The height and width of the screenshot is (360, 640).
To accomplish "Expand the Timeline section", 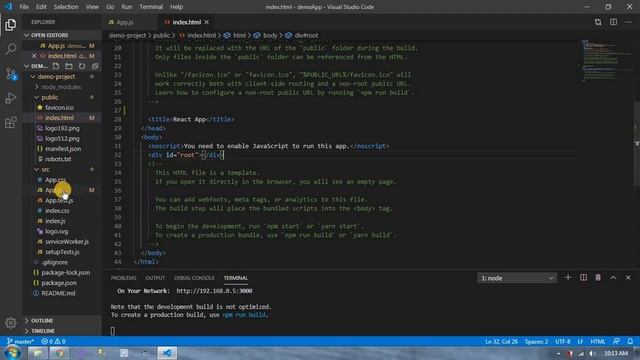I will pyautogui.click(x=43, y=331).
